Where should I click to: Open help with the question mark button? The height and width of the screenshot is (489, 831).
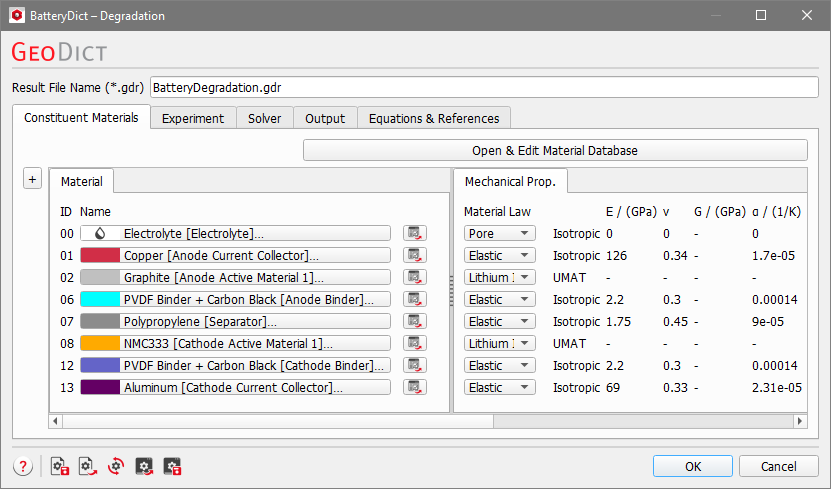click(x=23, y=467)
